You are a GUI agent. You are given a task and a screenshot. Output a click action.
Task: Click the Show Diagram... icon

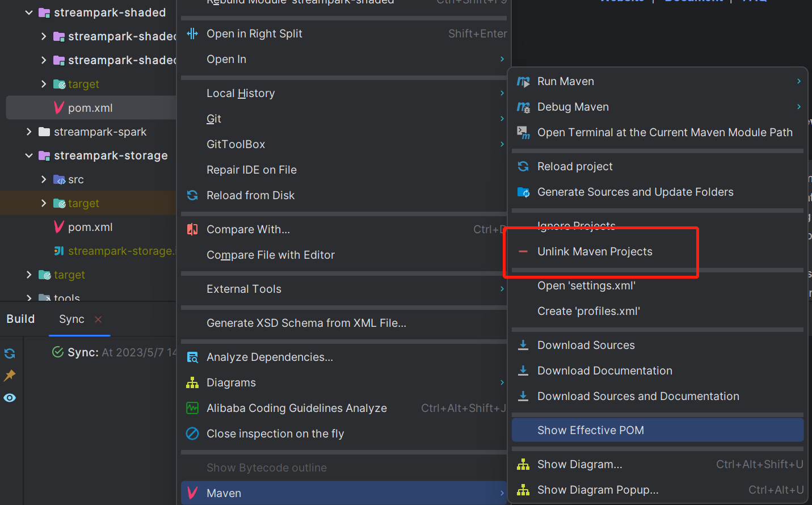click(x=523, y=464)
